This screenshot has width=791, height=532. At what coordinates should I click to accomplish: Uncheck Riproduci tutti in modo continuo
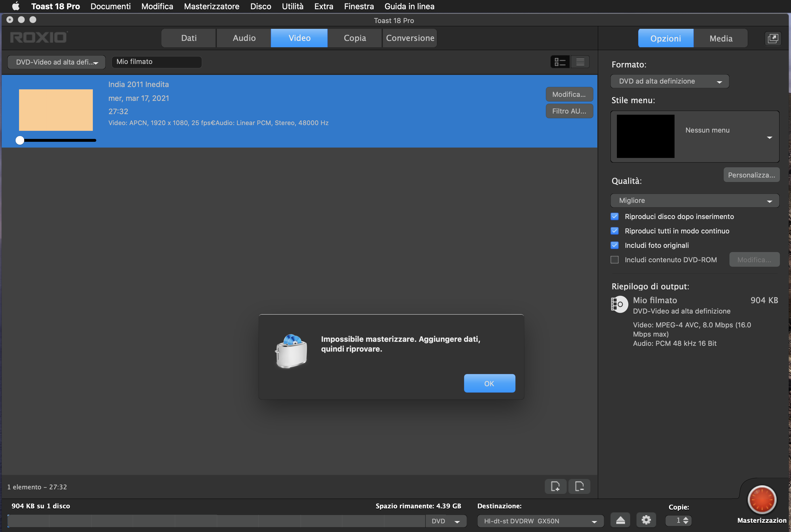click(x=615, y=231)
